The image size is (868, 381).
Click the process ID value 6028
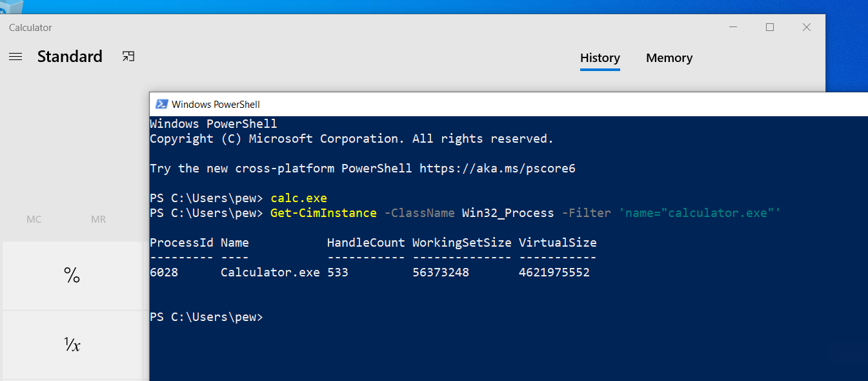(x=164, y=273)
